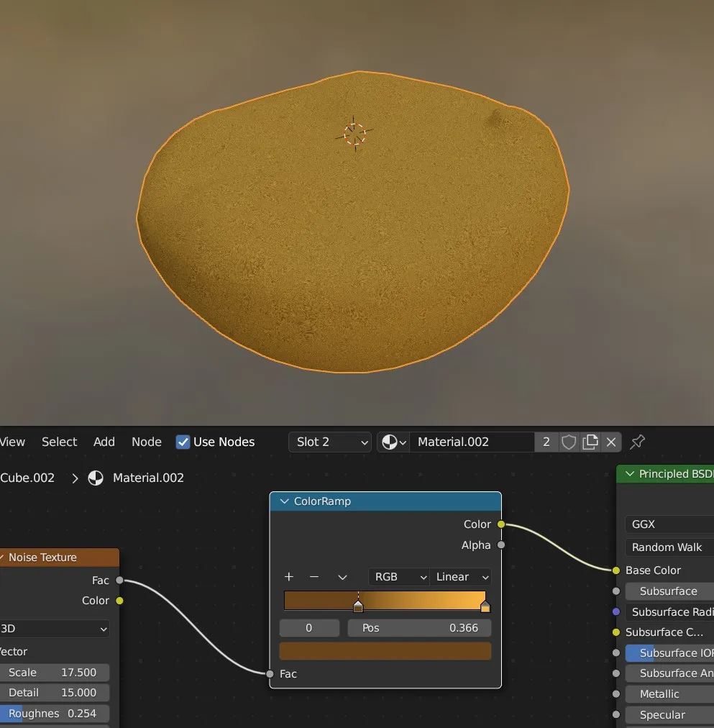Click the Scale 17.500 field
This screenshot has width=714, height=728.
(54, 673)
